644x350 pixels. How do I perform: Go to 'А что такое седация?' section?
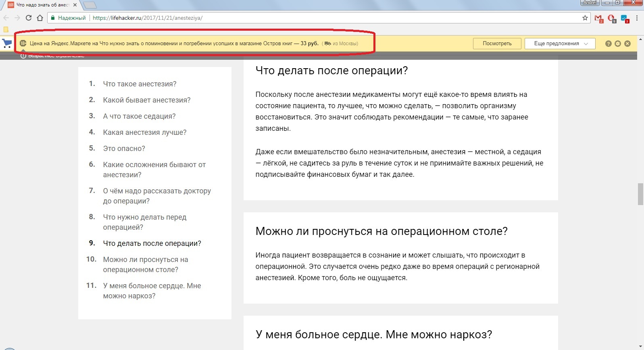coord(139,116)
